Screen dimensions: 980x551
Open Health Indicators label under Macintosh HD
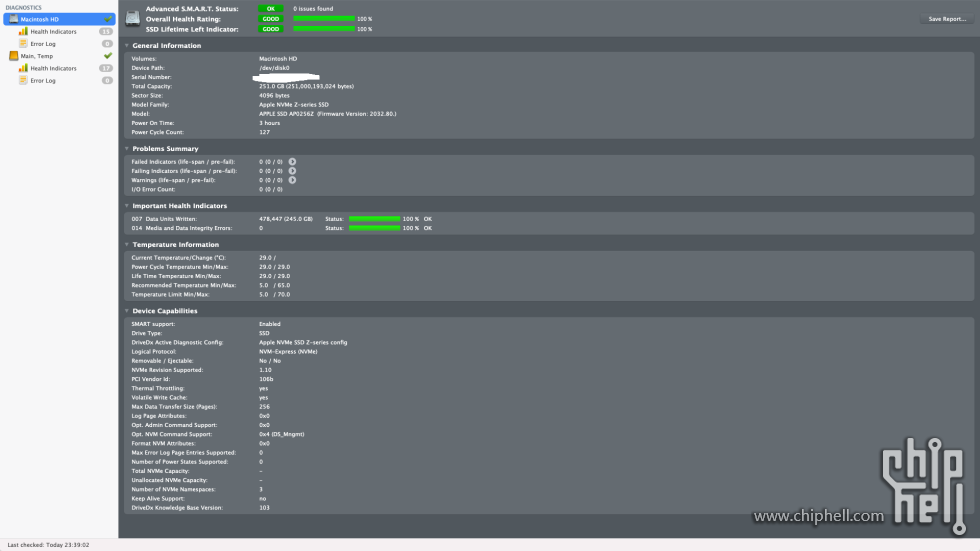coord(53,31)
